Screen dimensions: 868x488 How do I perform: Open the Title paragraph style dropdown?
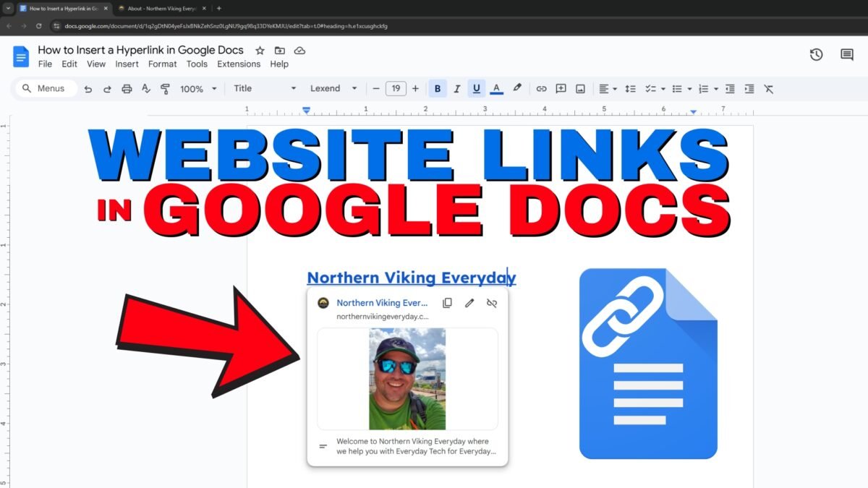point(265,89)
